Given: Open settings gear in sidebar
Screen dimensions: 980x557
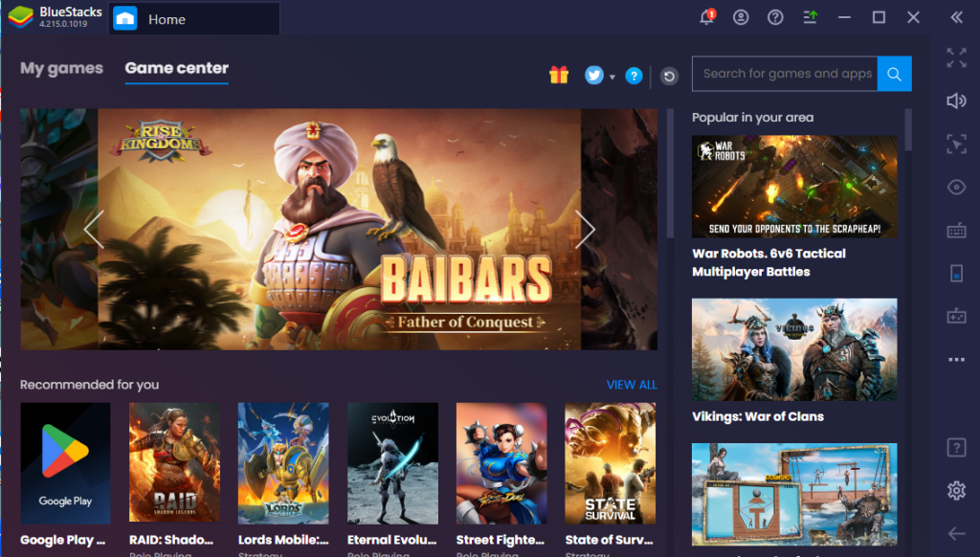Looking at the screenshot, I should click(x=956, y=491).
